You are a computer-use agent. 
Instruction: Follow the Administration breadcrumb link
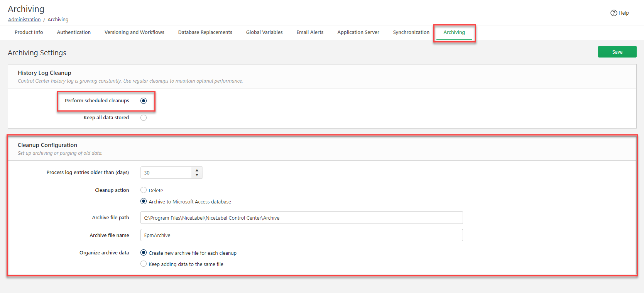tap(24, 20)
